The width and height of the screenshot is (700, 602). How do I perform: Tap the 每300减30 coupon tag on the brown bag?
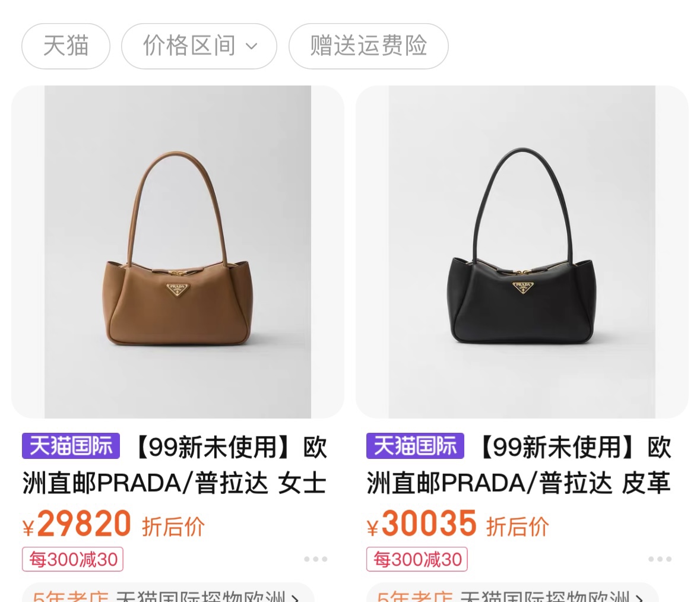click(73, 559)
